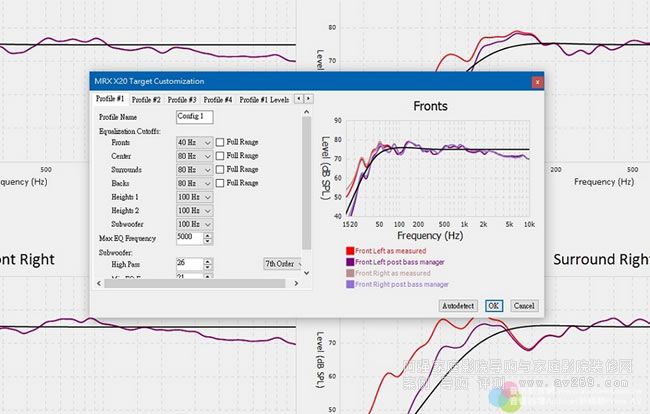Click the tab scroll right arrow
Viewport: 650px width, 414px height.
(308, 99)
